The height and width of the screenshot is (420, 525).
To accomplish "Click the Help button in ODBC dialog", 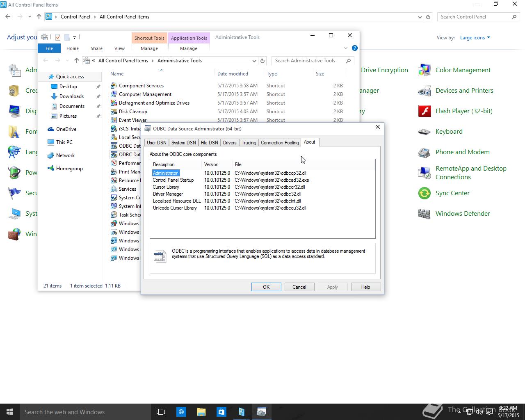I will 365,287.
